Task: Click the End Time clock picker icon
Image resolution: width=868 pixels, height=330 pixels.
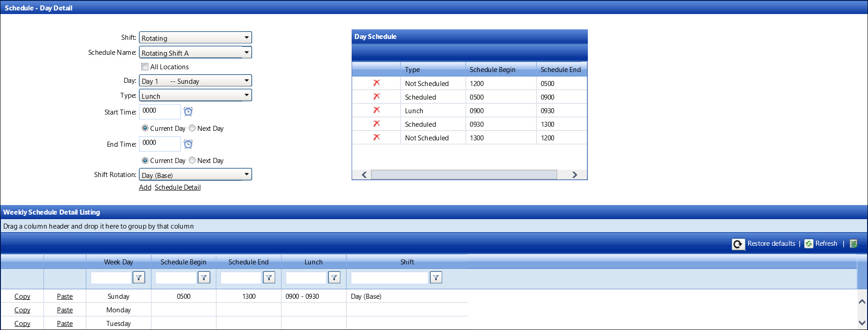Action: pyautogui.click(x=188, y=144)
